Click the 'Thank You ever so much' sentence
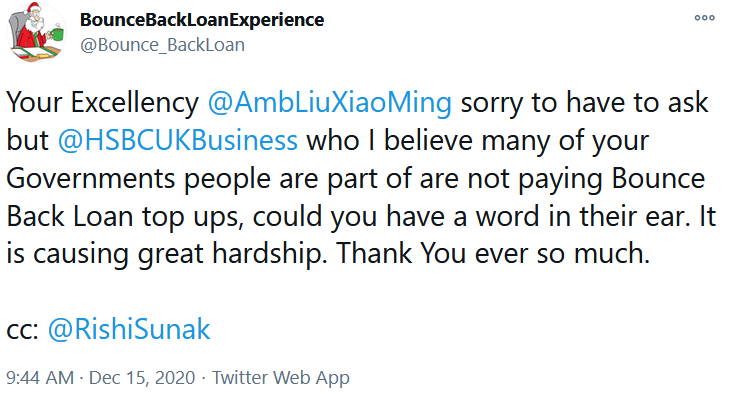This screenshot has height=394, width=733. tap(493, 253)
